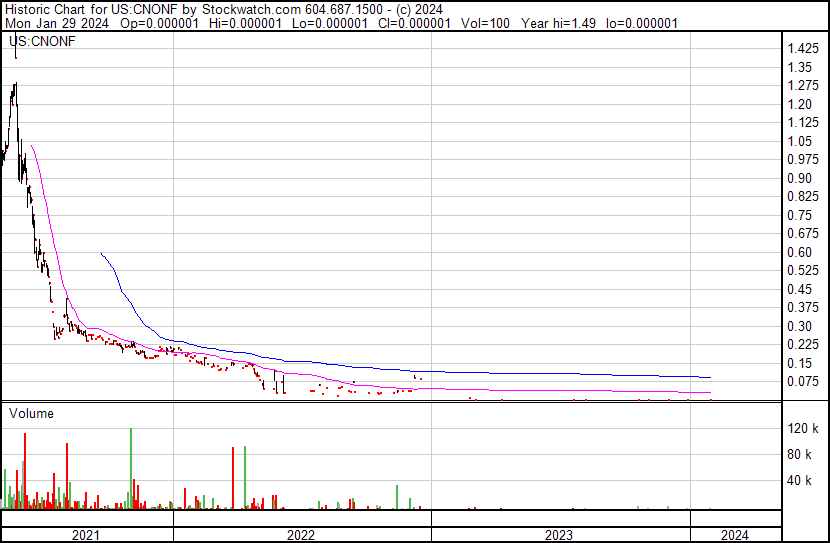This screenshot has width=830, height=543.
Task: Click the 0.60 price axis label
Action: pyautogui.click(x=798, y=252)
